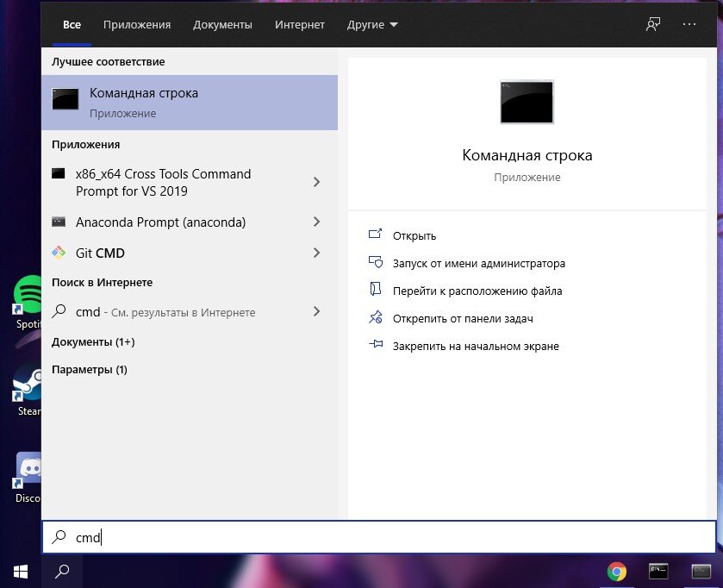Open the Другие filter dropdown
The image size is (723, 588).
coord(372,24)
